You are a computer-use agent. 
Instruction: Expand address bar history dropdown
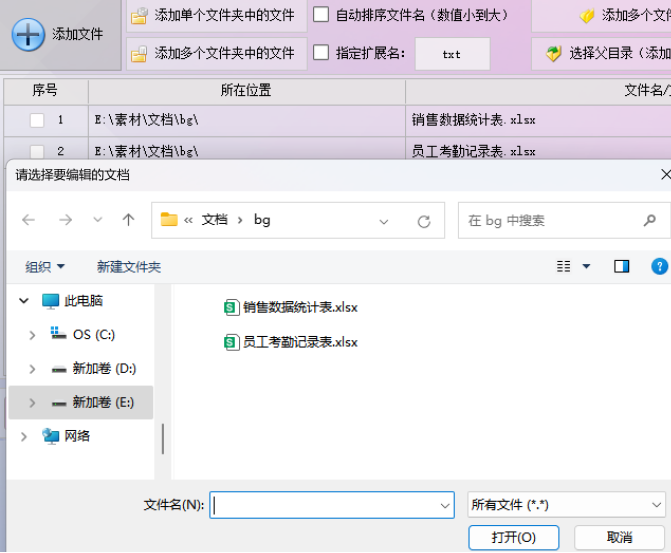tap(384, 222)
